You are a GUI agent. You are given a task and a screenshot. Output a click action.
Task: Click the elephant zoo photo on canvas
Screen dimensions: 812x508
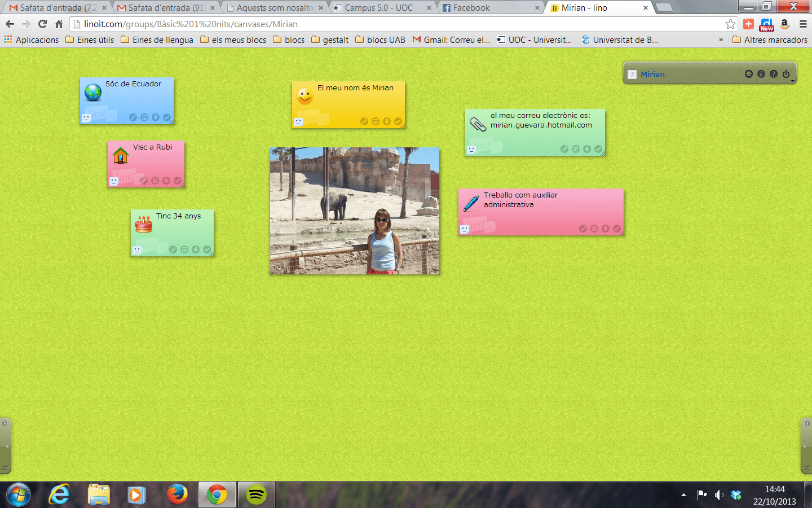tap(355, 211)
